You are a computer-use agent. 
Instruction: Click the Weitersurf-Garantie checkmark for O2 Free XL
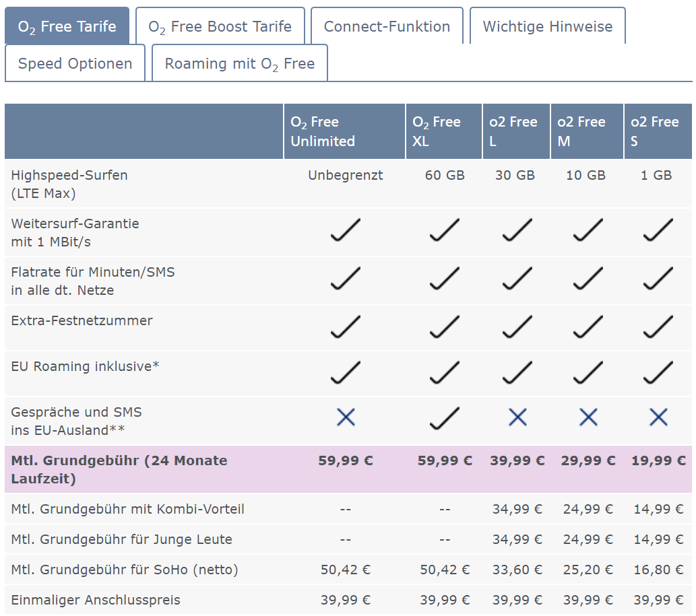(444, 230)
